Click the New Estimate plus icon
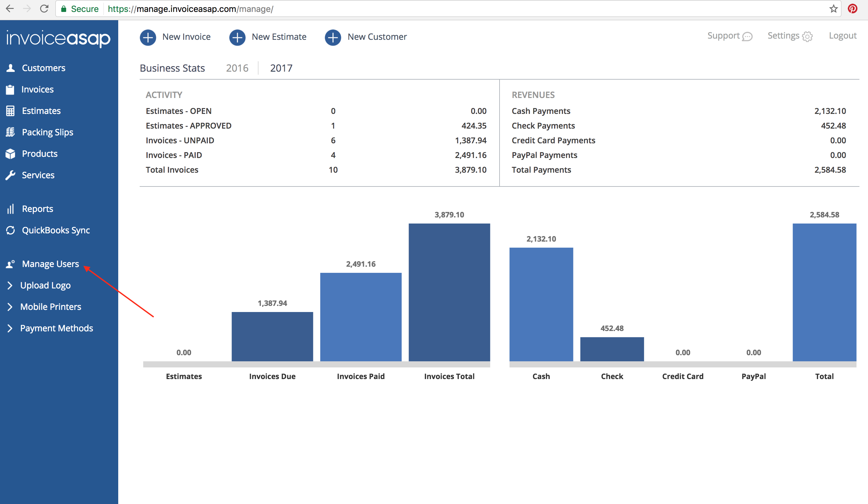The width and height of the screenshot is (868, 504). 237,37
